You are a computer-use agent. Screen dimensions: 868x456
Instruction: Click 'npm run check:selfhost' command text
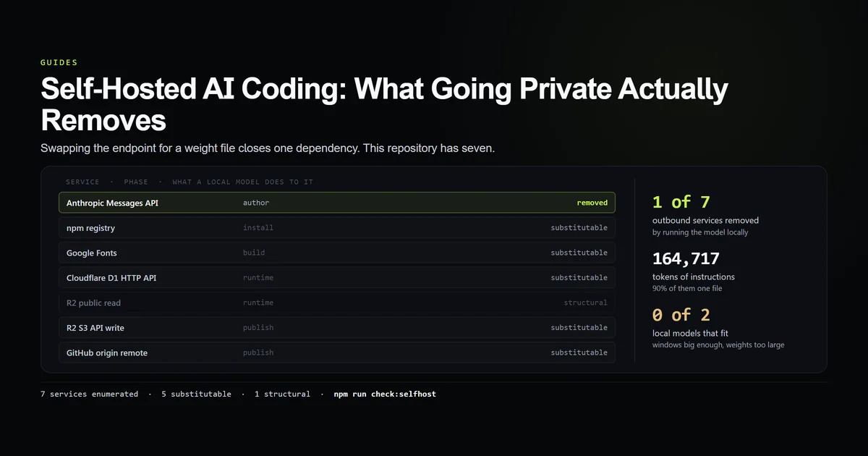[x=385, y=394]
